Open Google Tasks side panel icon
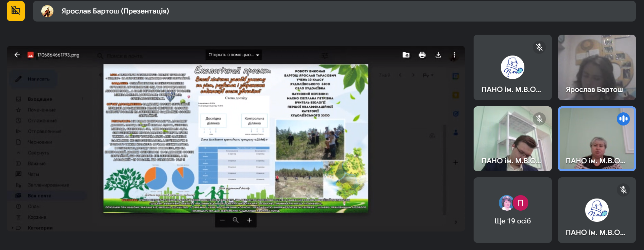Screen dimensions: 644x250 456,114
